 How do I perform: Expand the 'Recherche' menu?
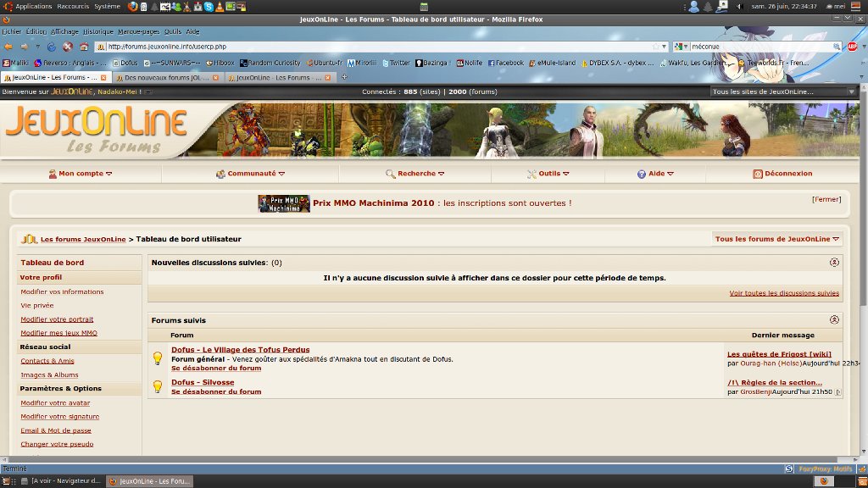tap(415, 174)
